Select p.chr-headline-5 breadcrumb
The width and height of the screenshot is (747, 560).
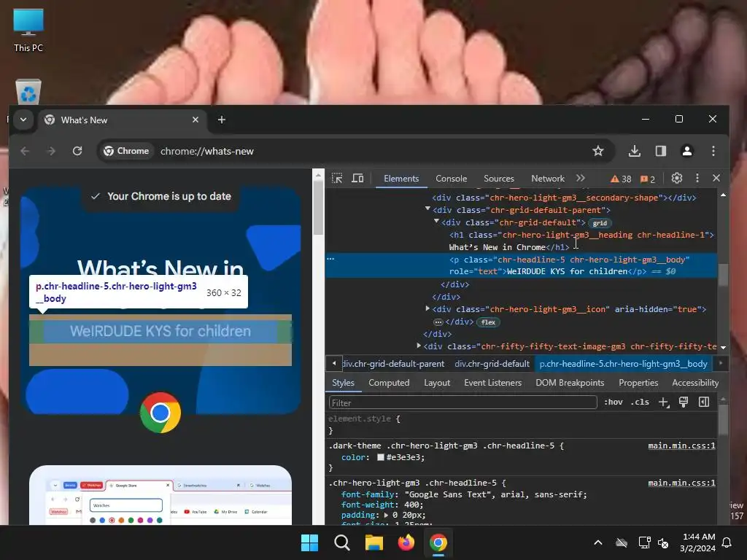tap(623, 364)
